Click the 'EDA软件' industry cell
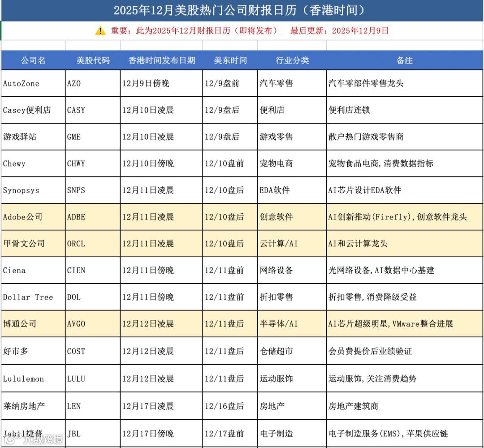The width and height of the screenshot is (484, 448). click(x=292, y=190)
